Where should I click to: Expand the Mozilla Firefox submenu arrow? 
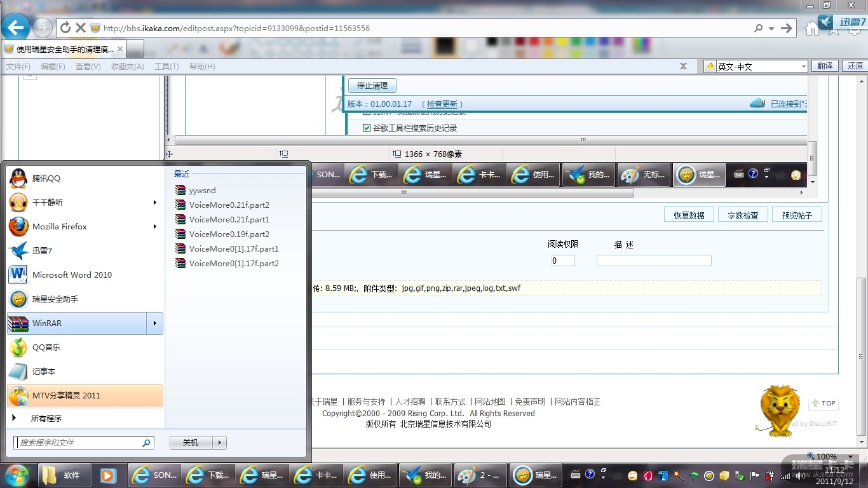154,227
